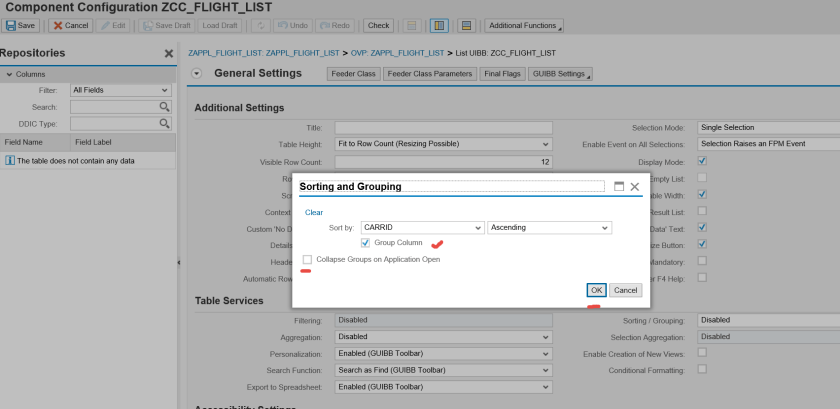Viewport: 840px width, 409px height.
Task: Maximize the Sorting and Grouping dialog
Action: point(618,186)
